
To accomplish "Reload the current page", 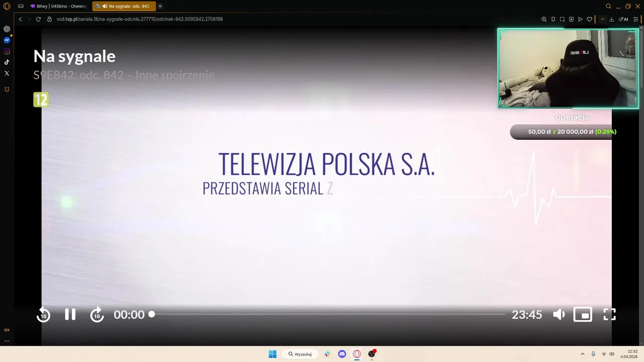I will (38, 19).
